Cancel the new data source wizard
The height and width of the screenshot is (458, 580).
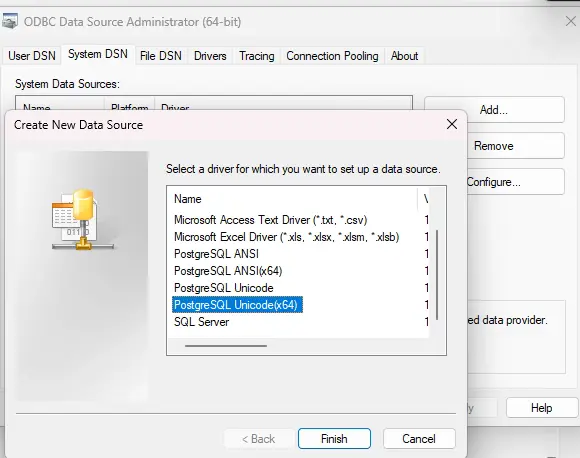coord(419,439)
